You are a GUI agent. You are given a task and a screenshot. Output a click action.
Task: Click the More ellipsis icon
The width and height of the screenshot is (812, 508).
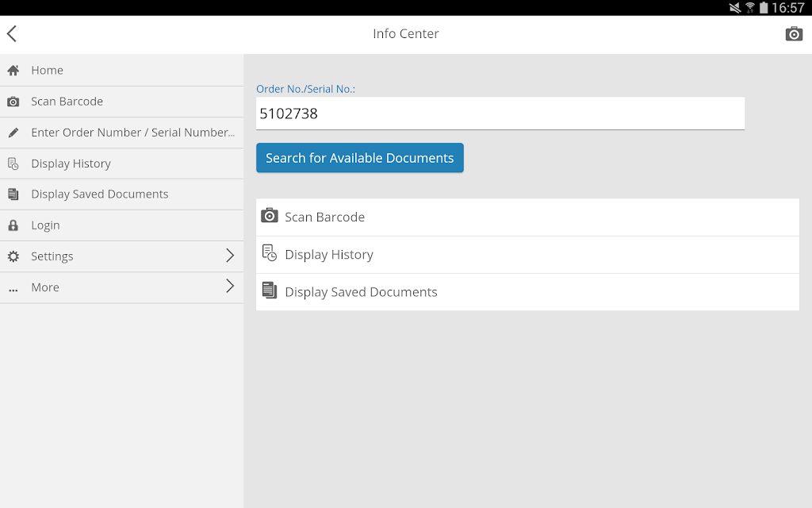(13, 291)
